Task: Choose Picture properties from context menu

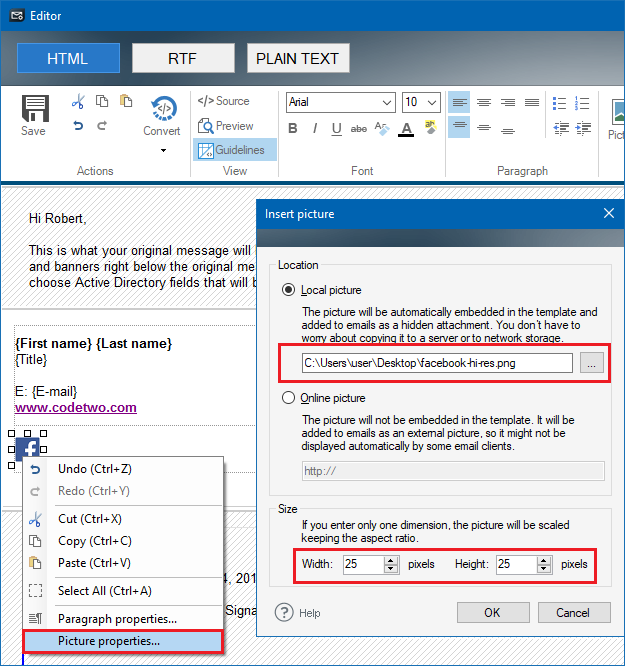Action: pyautogui.click(x=109, y=641)
